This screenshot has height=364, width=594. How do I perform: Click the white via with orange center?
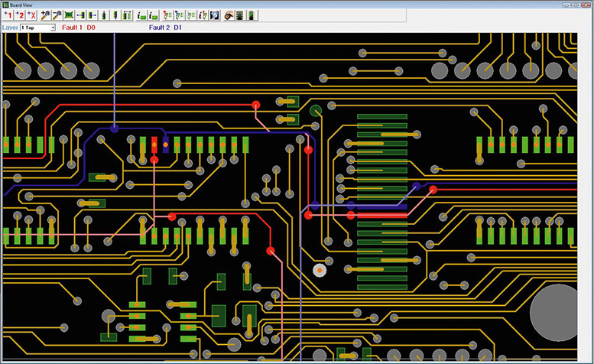click(319, 270)
